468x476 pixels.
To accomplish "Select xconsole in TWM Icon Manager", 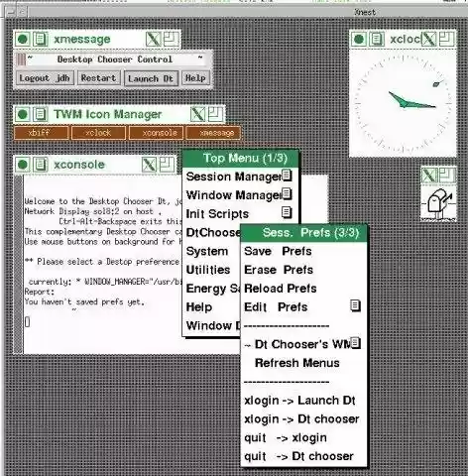I will (156, 133).
